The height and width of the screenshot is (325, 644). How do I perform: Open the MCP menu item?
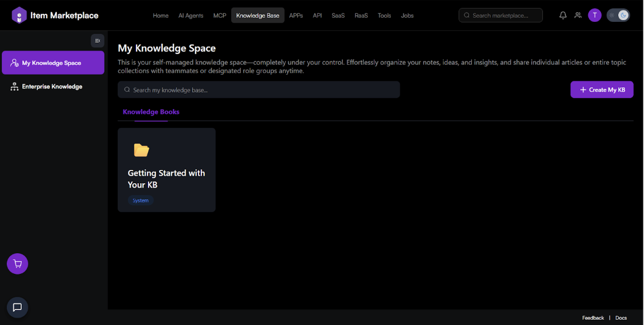tap(219, 16)
